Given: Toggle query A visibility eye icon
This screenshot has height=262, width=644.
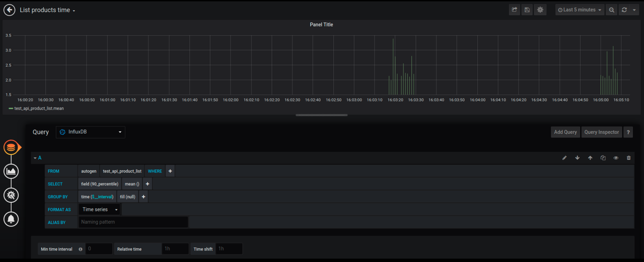Looking at the screenshot, I should coord(616,158).
